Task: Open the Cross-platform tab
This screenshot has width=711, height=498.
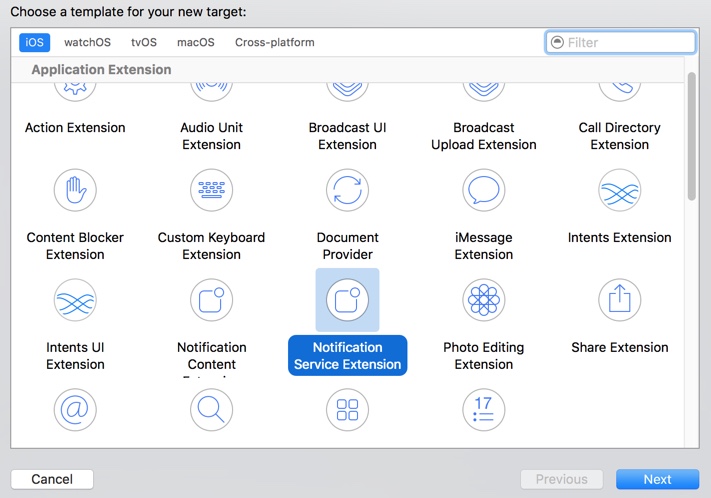Action: pos(274,42)
